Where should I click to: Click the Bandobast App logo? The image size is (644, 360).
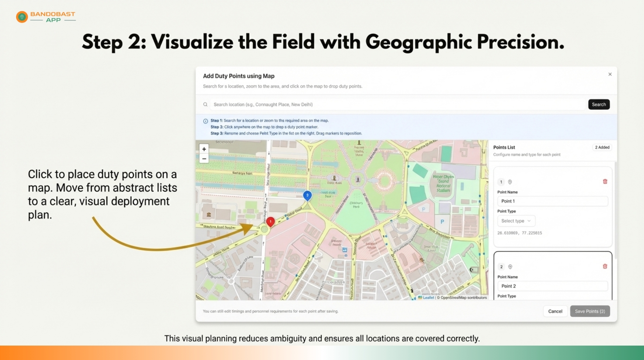(46, 17)
